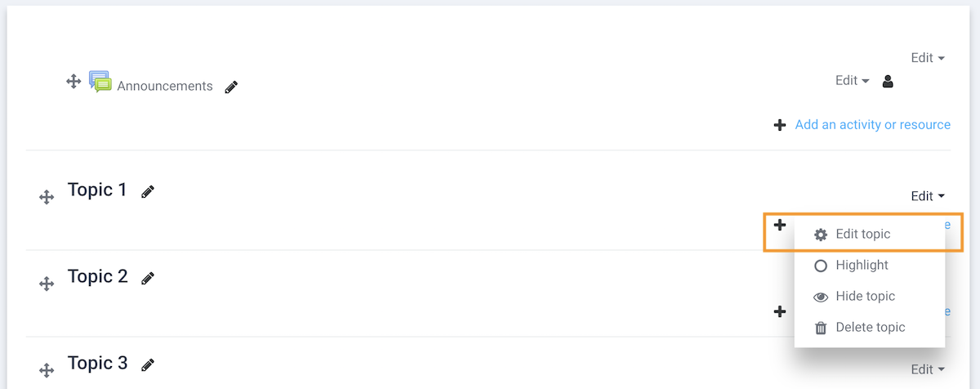Screen dimensions: 980x389
Task: Select Edit topic from the menu
Action: (862, 234)
